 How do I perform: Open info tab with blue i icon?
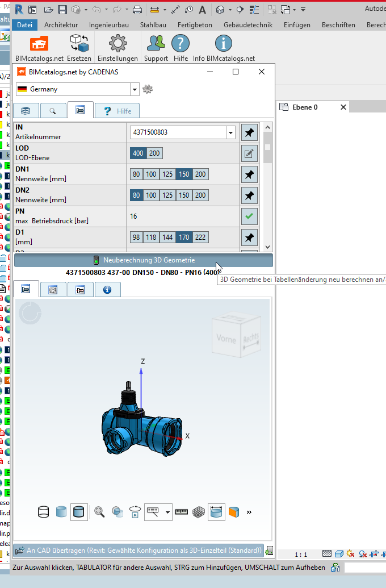[x=107, y=290]
